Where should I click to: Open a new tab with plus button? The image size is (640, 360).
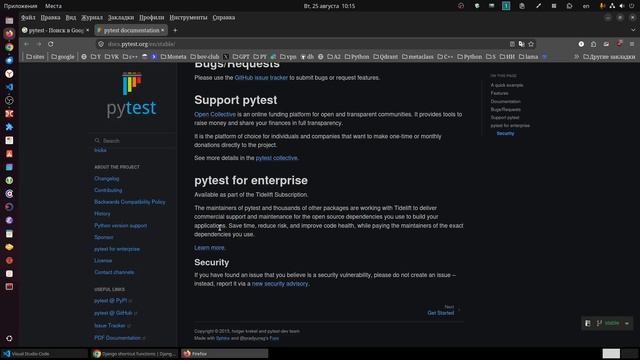point(175,30)
